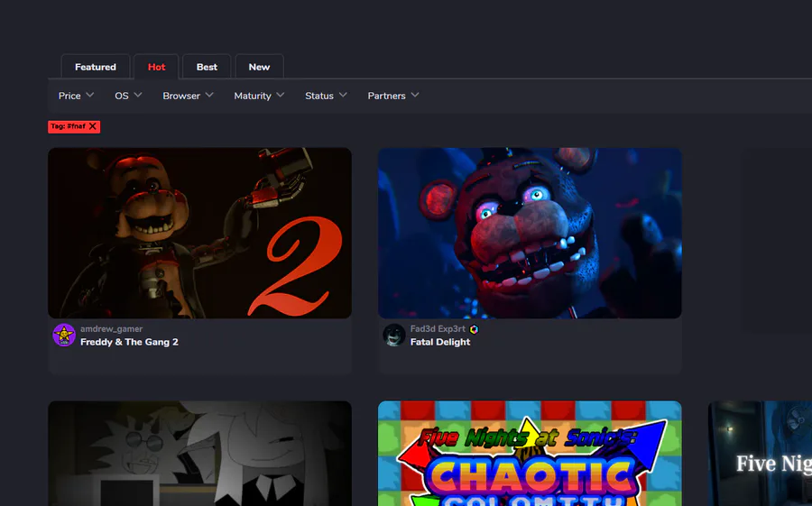Viewport: 812px width, 506px height.
Task: Expand the Price filter dropdown
Action: tap(76, 96)
